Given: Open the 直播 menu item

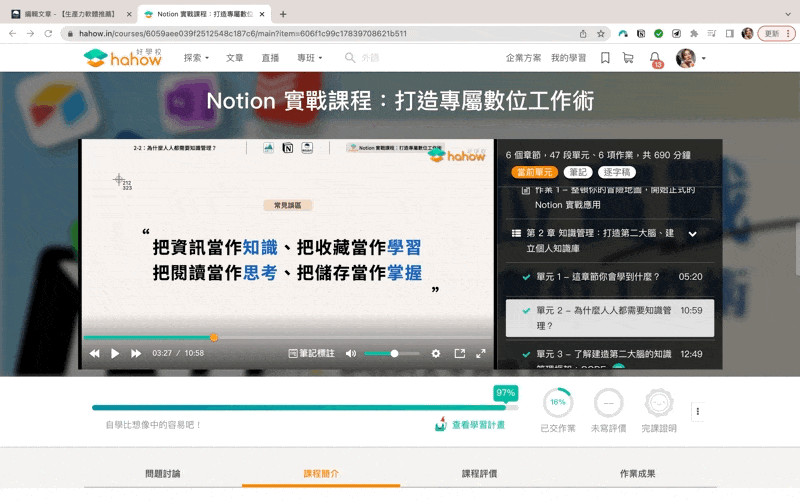Looking at the screenshot, I should tap(270, 58).
